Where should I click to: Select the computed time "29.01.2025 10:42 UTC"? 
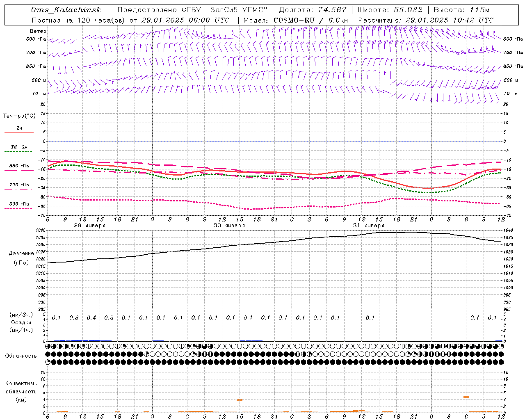(x=449, y=20)
